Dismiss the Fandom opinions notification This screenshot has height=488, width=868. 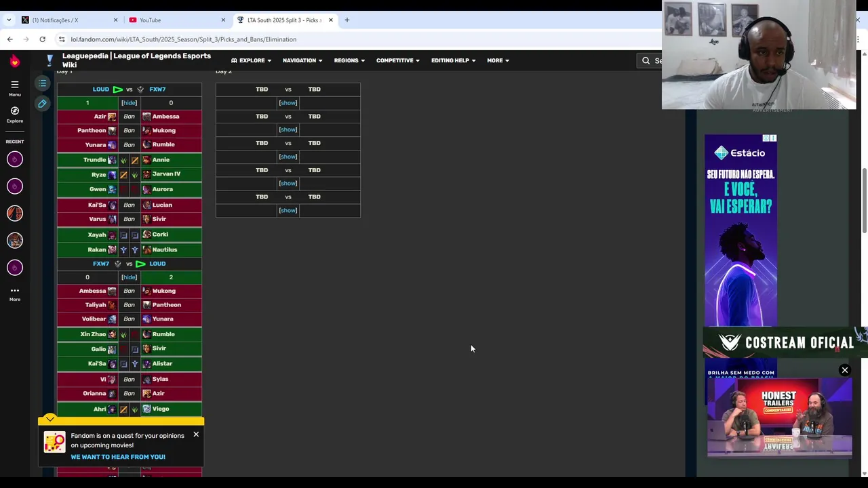(x=196, y=434)
